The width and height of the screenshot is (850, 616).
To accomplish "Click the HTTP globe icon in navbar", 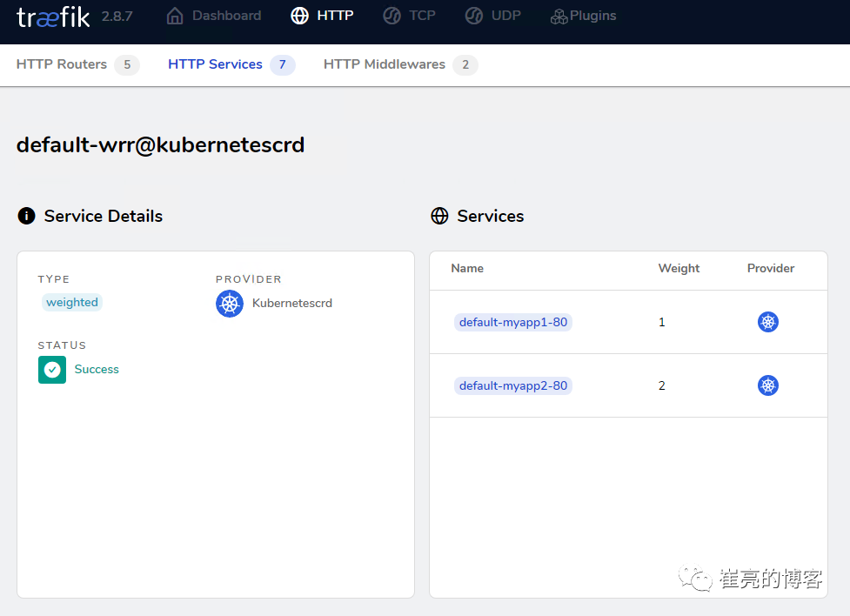I will tap(300, 16).
